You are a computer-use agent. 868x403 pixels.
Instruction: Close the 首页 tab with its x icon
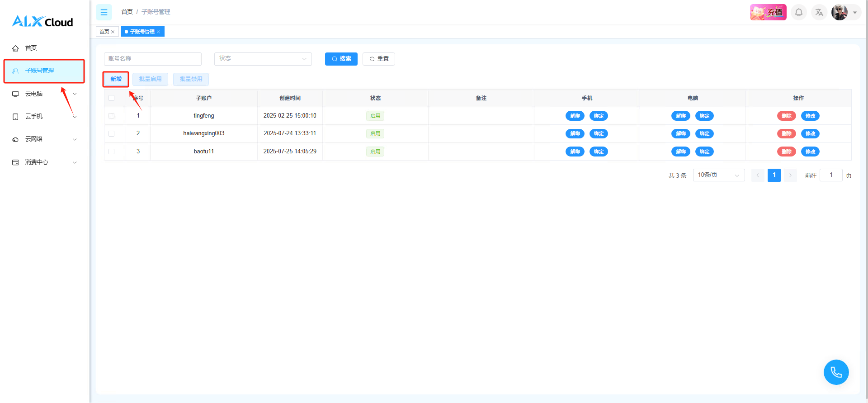tap(113, 32)
